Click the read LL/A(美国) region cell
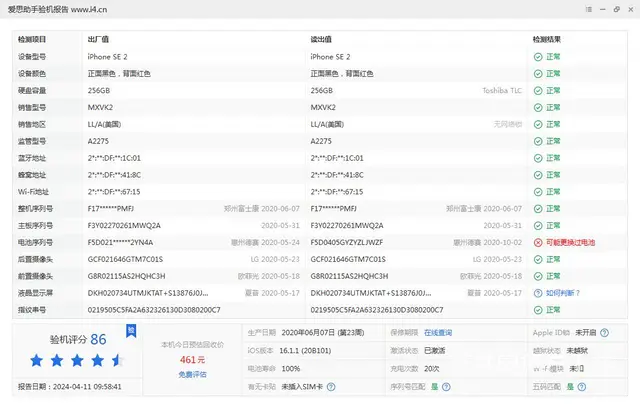This screenshot has width=640, height=407. pos(327,125)
